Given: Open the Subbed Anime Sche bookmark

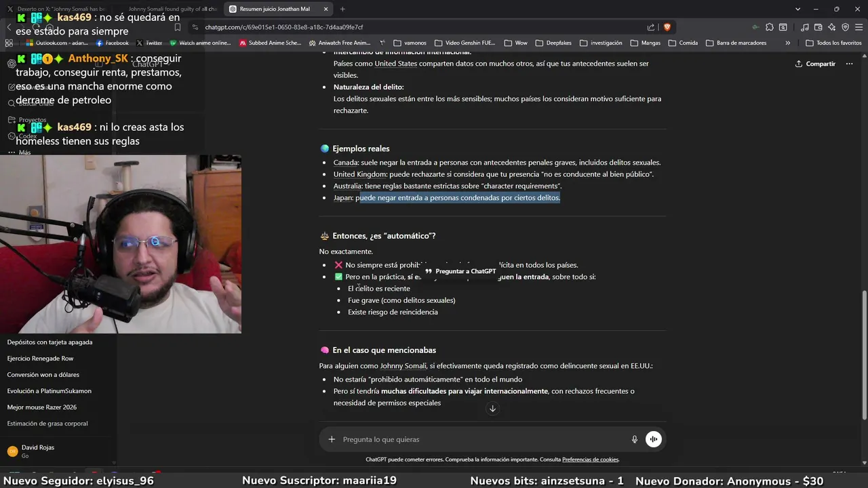Looking at the screenshot, I should click(270, 43).
